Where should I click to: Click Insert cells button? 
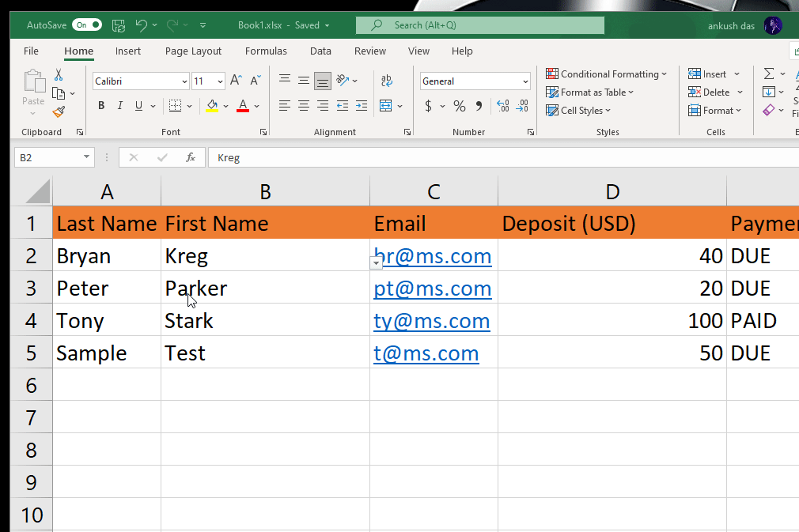(707, 74)
